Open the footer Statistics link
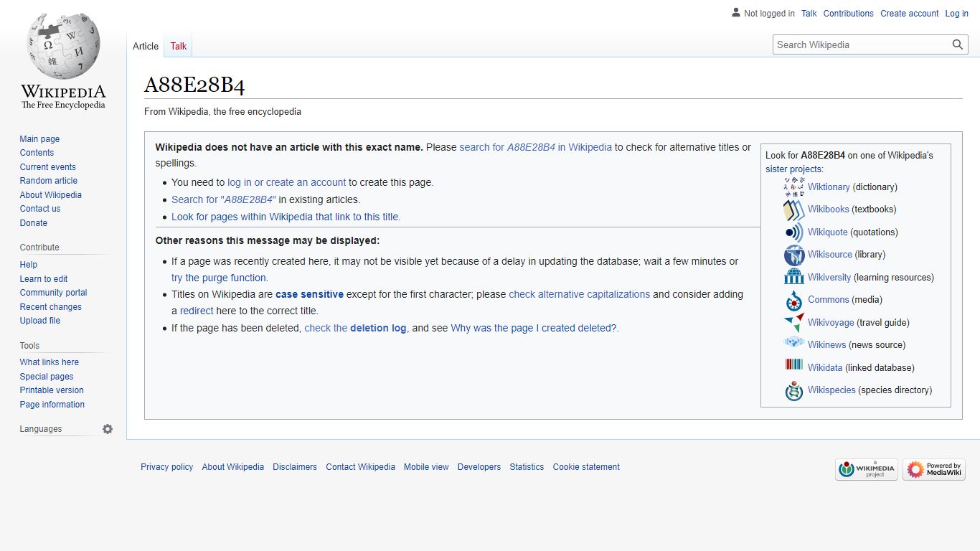980x551 pixels. point(527,467)
